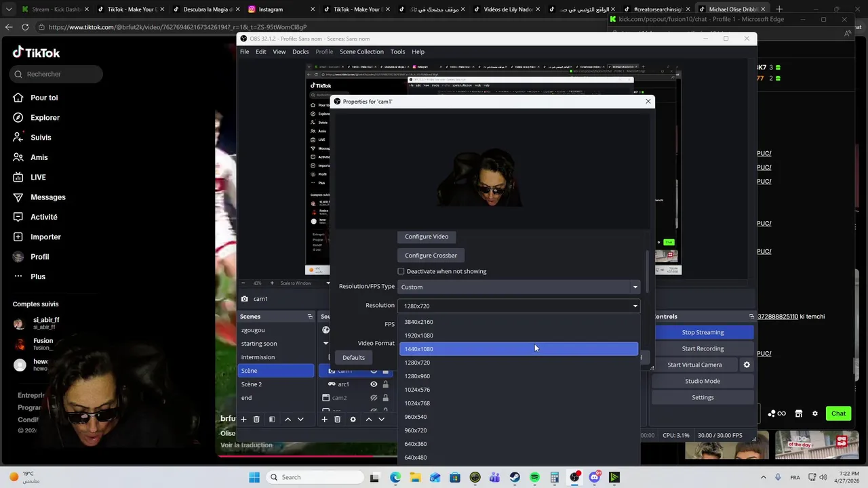
Task: Choose 640x360 resolution option
Action: pos(519,444)
